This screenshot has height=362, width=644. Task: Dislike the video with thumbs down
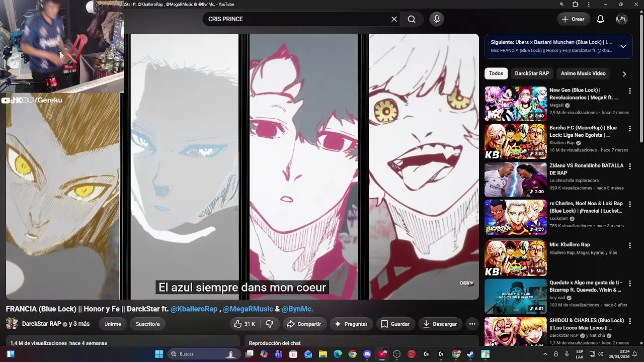click(x=270, y=324)
